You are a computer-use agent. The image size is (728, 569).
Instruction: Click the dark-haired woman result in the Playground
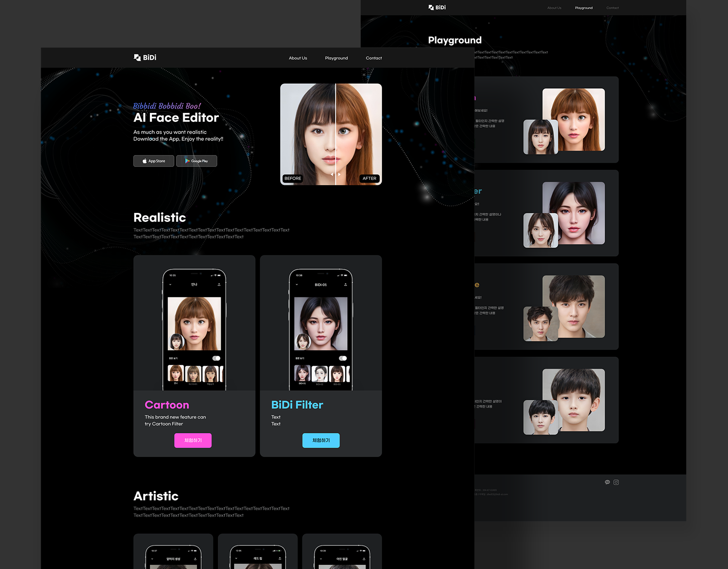point(574,213)
